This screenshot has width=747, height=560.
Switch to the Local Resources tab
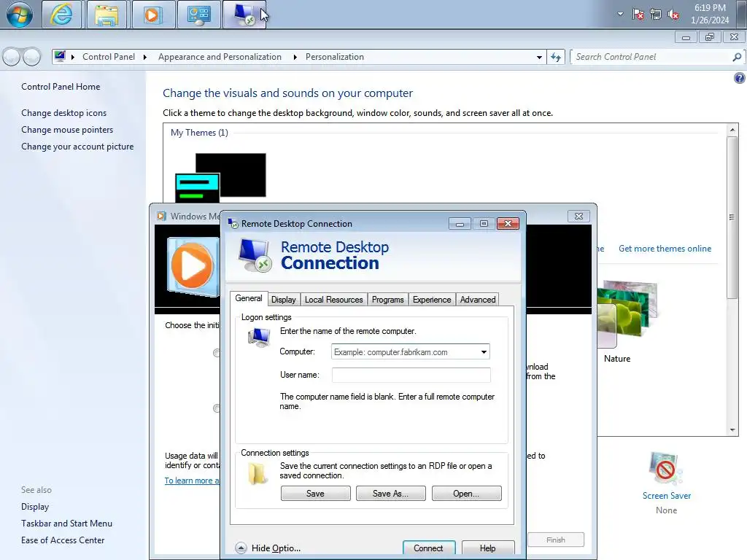tap(334, 300)
